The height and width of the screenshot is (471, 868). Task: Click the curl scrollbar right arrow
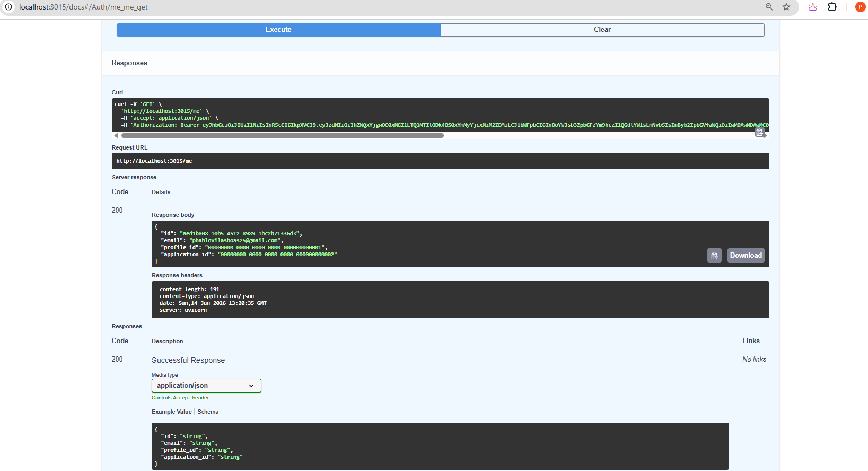[x=765, y=136]
